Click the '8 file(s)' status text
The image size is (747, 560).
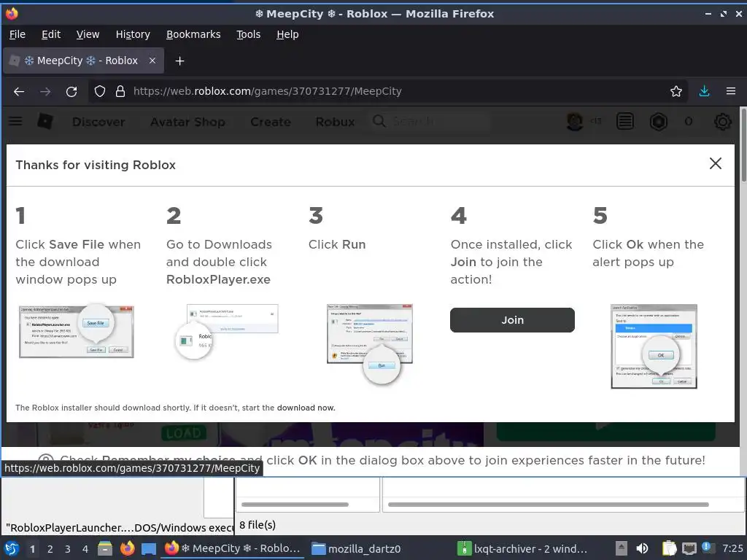tap(258, 525)
